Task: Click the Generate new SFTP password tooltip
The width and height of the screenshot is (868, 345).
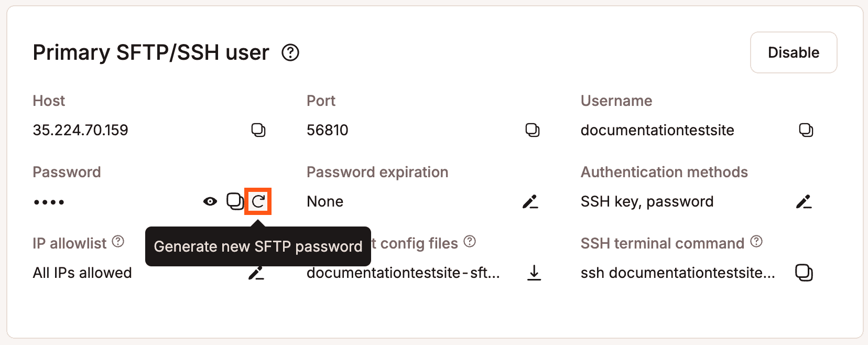Action: point(258,246)
